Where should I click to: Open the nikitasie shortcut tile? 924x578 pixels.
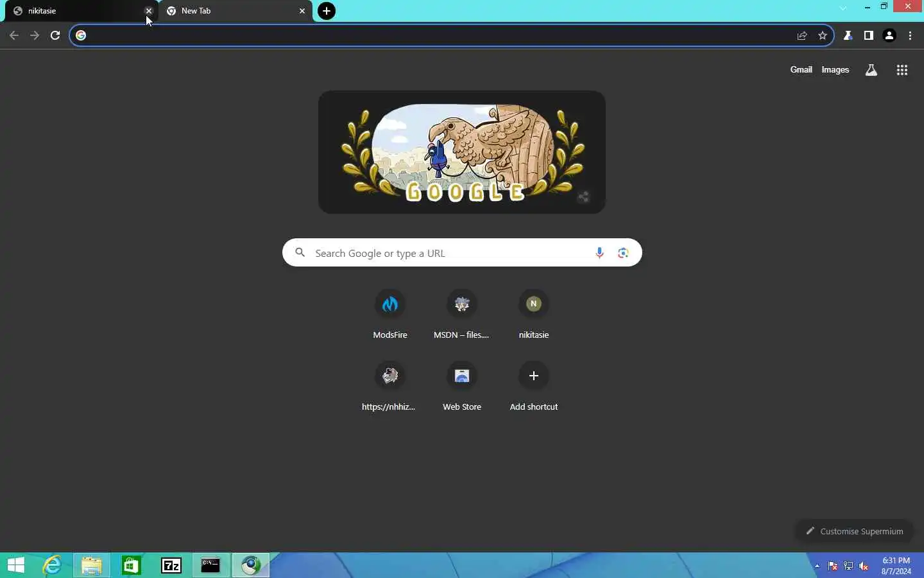pos(534,315)
